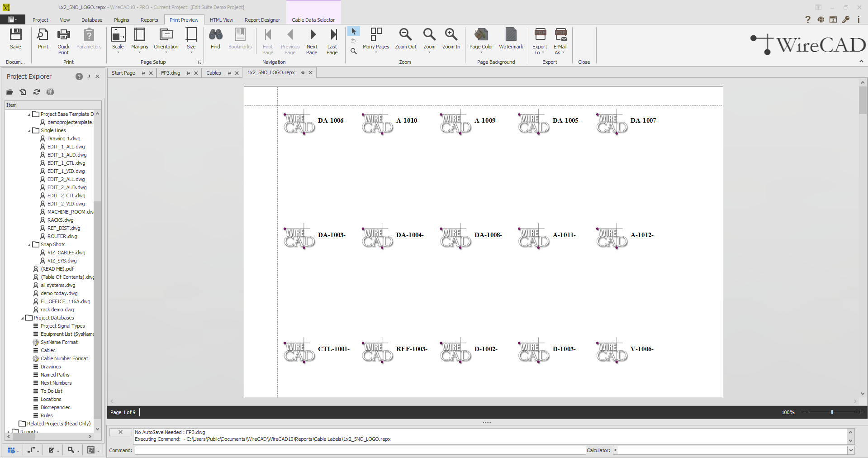Open EDIT_1_ALL.dwg in the tree

click(66, 147)
